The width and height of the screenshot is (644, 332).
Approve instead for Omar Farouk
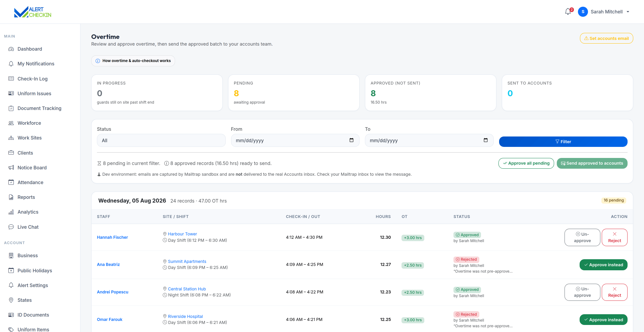(x=603, y=320)
